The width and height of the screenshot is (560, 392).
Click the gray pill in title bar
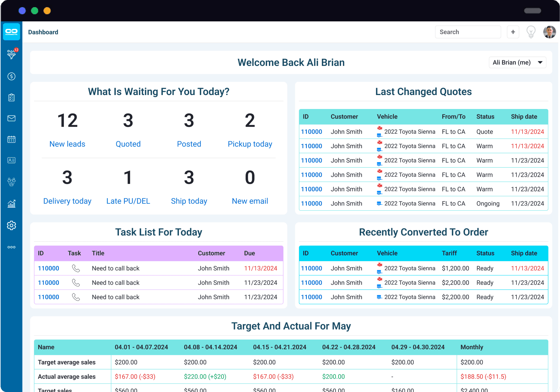[x=532, y=11]
